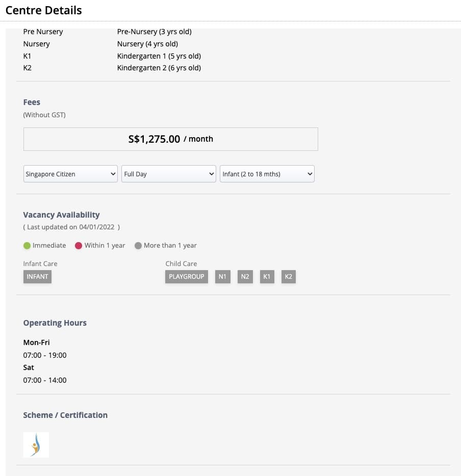Click the Fees section heading
This screenshot has height=476, width=461.
(32, 102)
